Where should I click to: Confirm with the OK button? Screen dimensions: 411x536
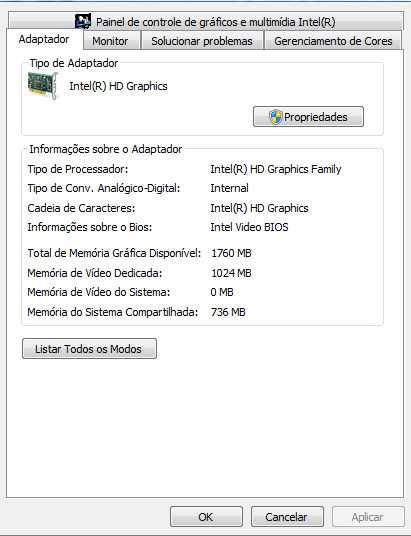pyautogui.click(x=206, y=517)
